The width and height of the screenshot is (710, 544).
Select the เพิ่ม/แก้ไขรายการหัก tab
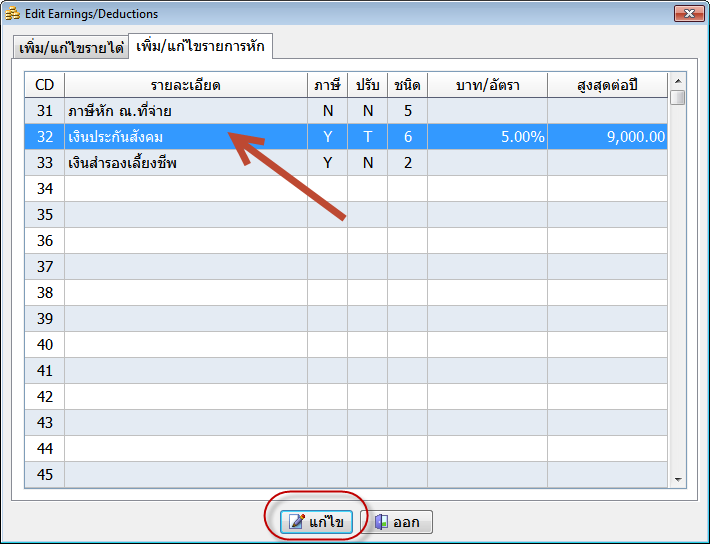[200, 47]
